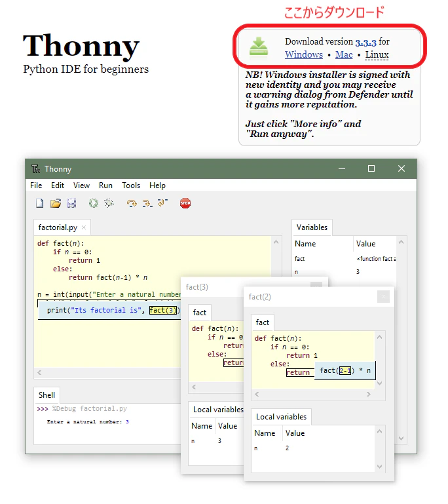Click scroll down arrow in fact(2) code

[380, 383]
